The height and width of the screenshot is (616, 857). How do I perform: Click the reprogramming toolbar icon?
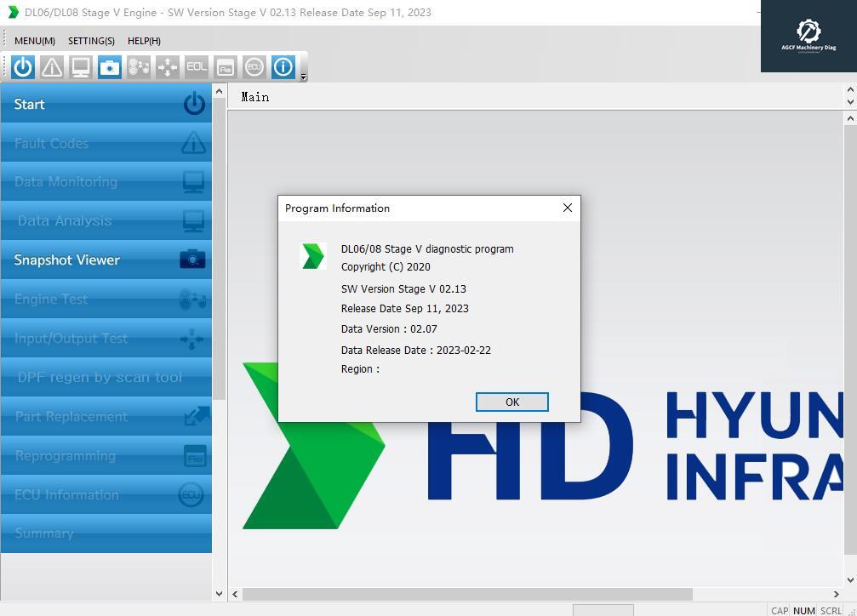coord(226,67)
